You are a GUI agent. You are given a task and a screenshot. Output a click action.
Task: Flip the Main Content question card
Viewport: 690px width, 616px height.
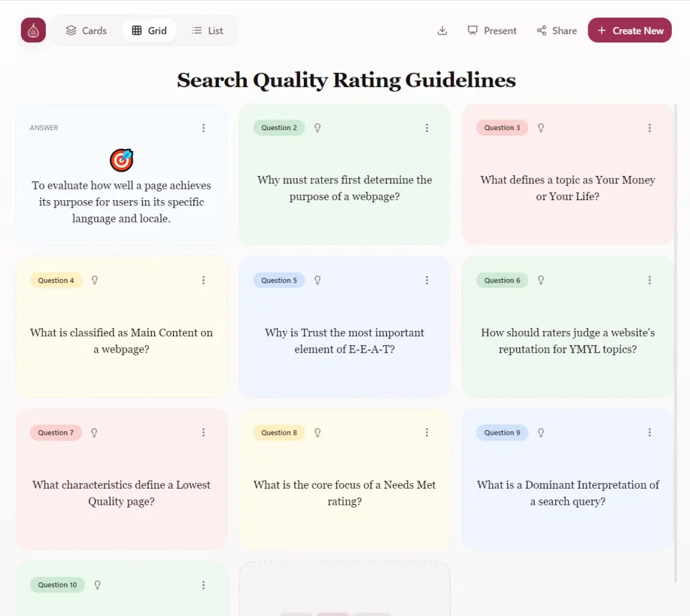click(x=121, y=340)
